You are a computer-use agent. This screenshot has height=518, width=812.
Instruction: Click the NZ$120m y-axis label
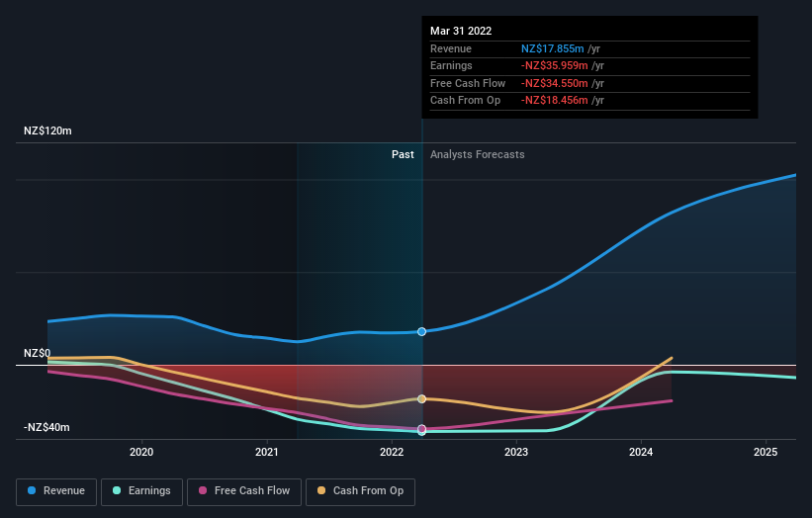47,130
